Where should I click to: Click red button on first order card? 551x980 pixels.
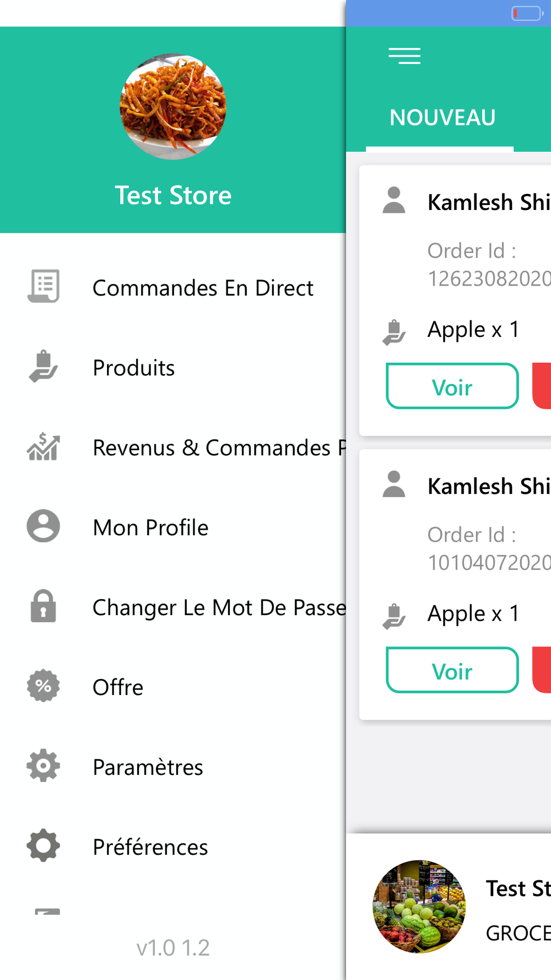pos(542,386)
